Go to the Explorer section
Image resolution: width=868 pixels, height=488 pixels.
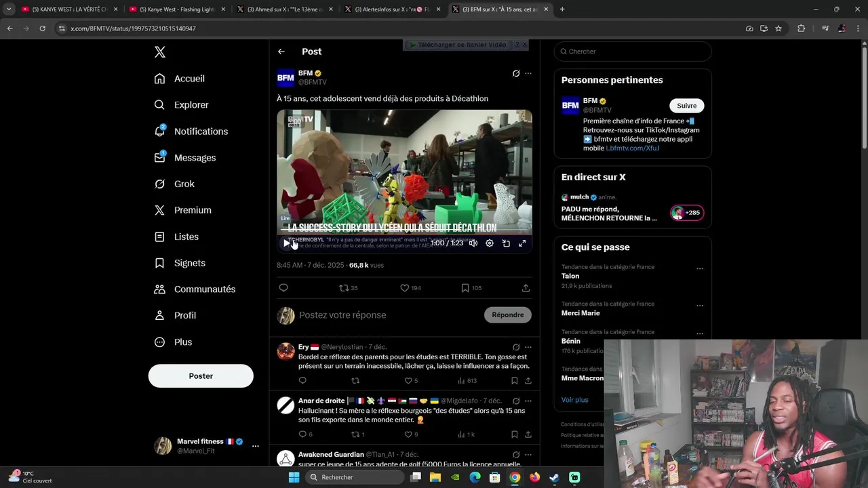tap(181, 105)
